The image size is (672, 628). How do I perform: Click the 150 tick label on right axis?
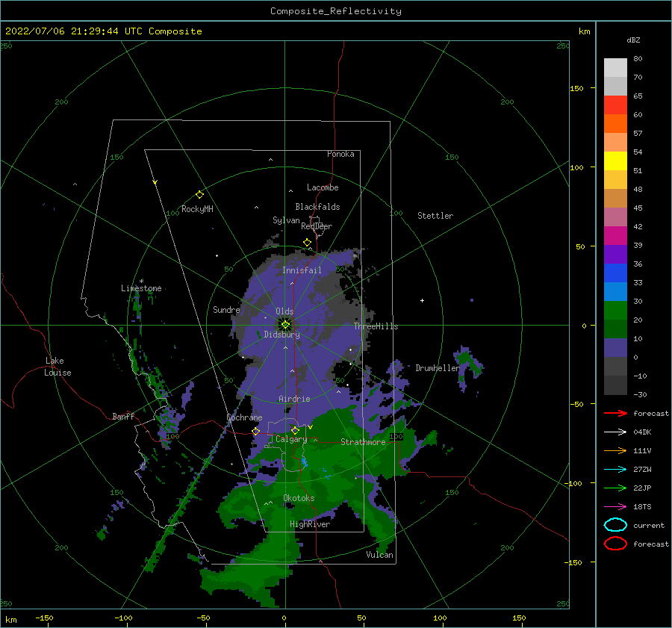pos(577,88)
